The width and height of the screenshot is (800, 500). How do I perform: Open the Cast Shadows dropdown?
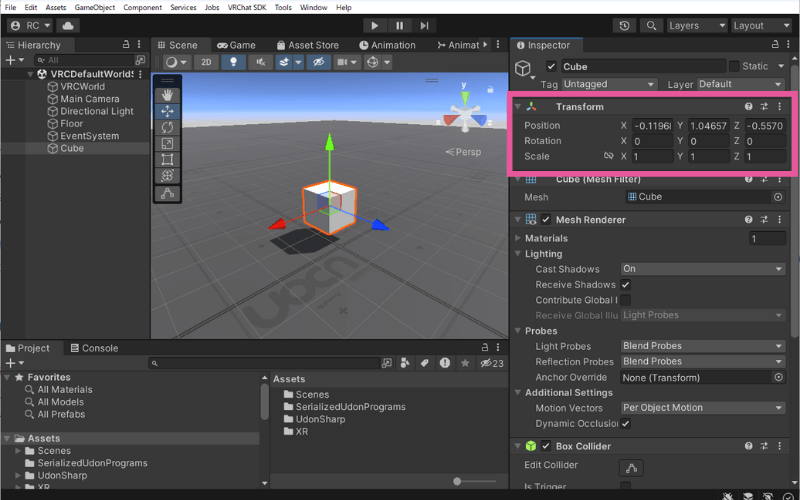pyautogui.click(x=703, y=269)
